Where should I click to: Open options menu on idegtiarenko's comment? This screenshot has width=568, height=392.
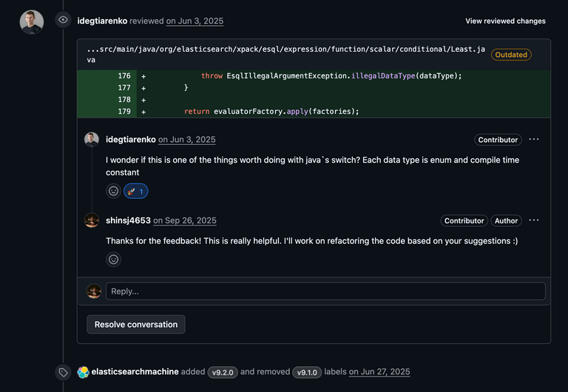pos(534,139)
